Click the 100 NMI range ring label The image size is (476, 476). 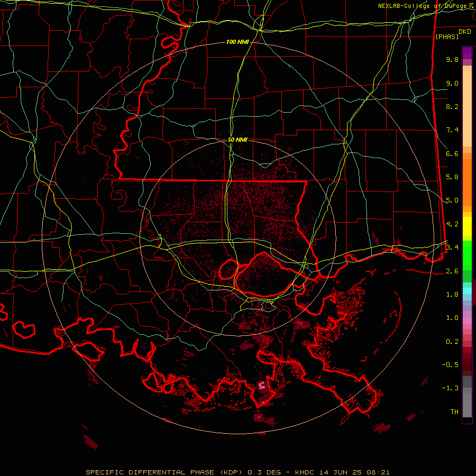(x=237, y=42)
